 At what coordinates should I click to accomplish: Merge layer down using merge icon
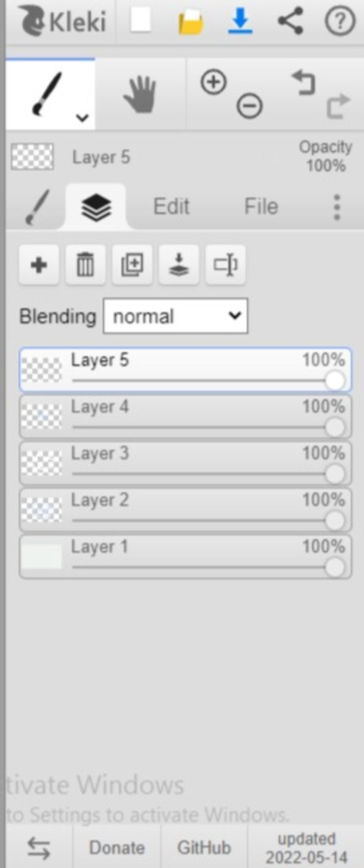(179, 265)
